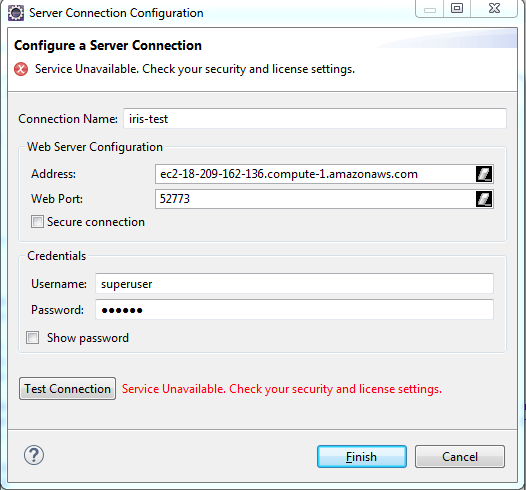This screenshot has height=490, width=526.
Task: Click the gear application icon in title bar
Action: (16, 13)
